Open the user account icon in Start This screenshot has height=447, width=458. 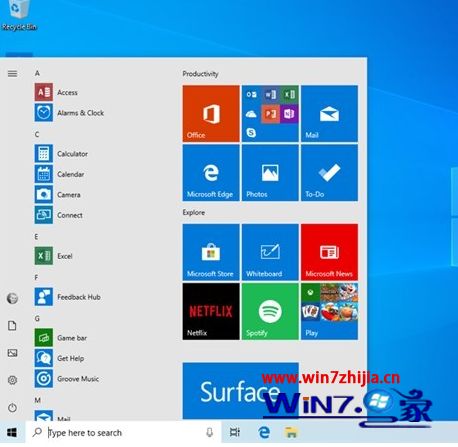(x=12, y=298)
